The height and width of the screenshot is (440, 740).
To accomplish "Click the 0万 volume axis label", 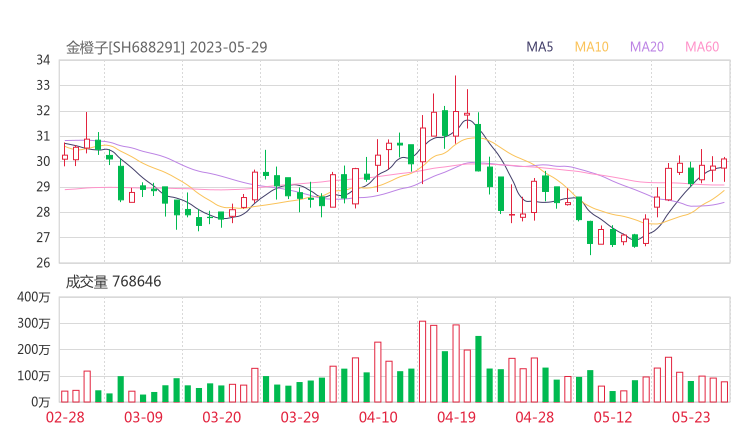I will click(41, 402).
